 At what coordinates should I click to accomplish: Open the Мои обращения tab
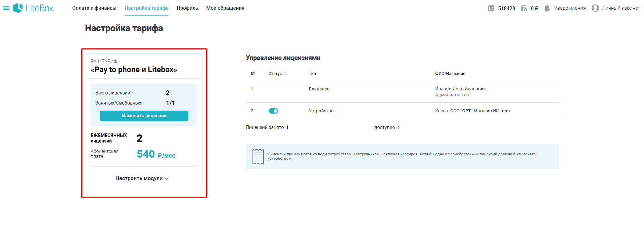pos(225,8)
